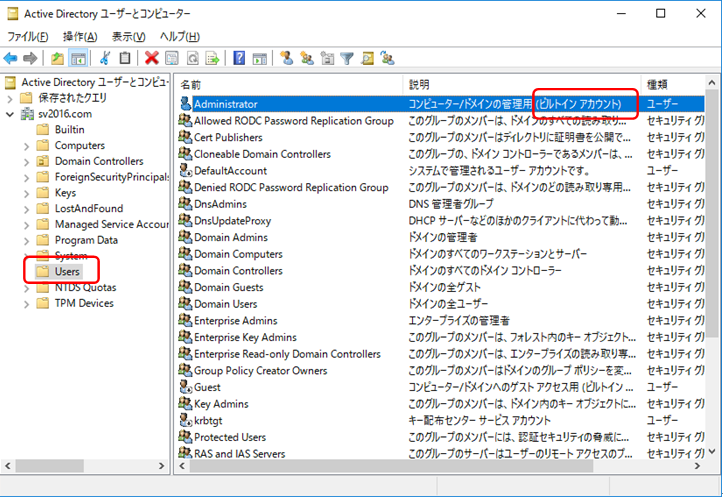Click the Refresh toolbar icon
This screenshot has height=497, width=723.
[192, 59]
